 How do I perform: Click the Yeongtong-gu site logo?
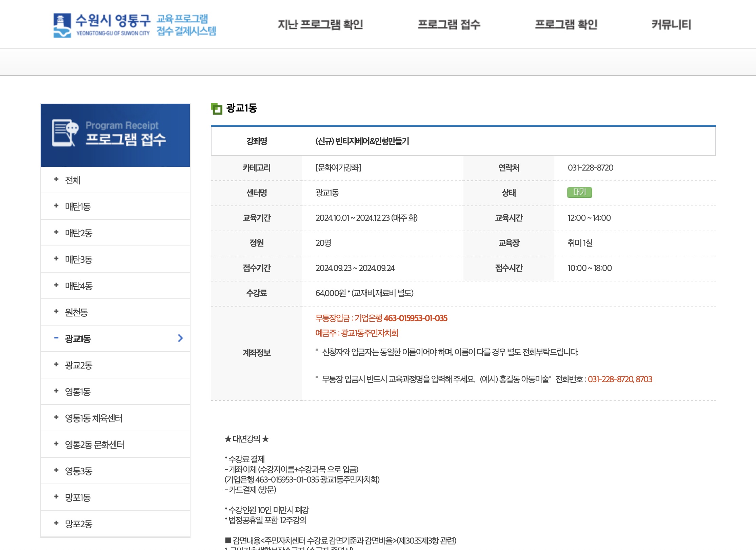coord(134,25)
